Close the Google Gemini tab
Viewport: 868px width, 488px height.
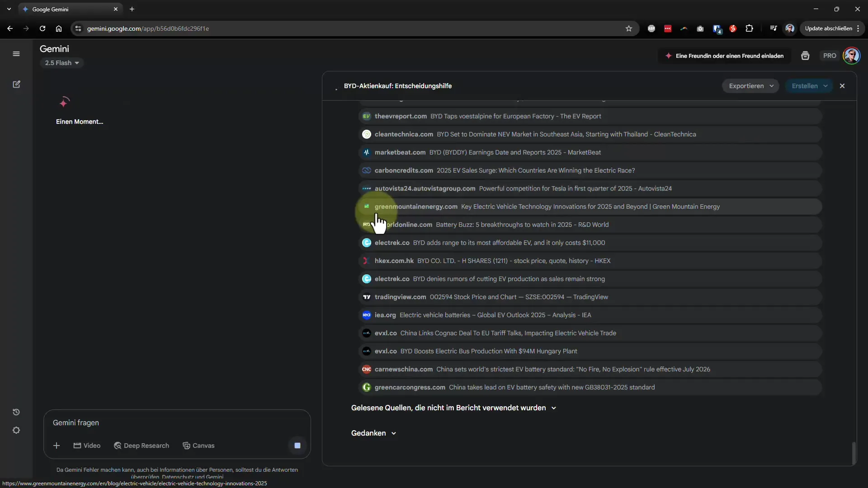coord(116,9)
